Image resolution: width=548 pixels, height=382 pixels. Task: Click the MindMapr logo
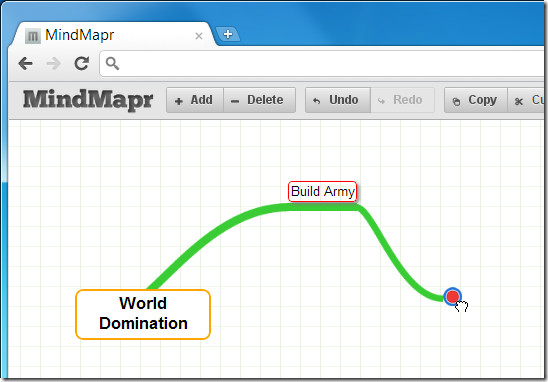[88, 100]
